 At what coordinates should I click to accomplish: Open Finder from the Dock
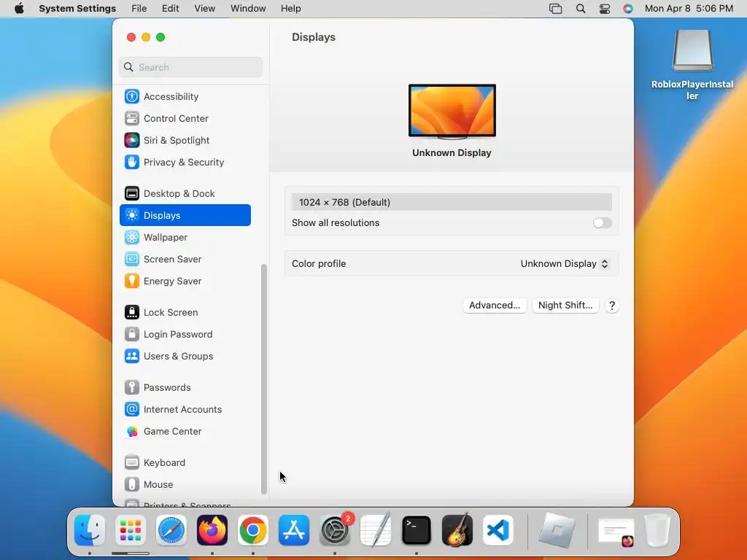tap(90, 530)
